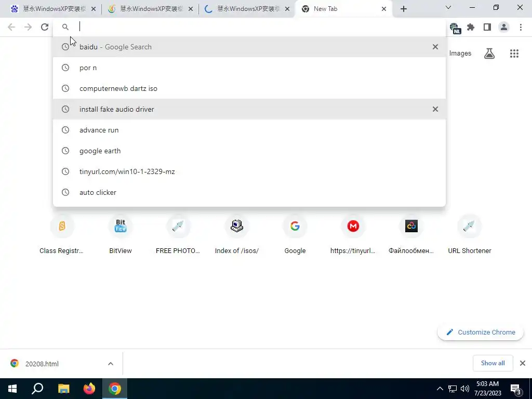
Task: Open the volume speaker tray icon
Action: tap(465, 389)
